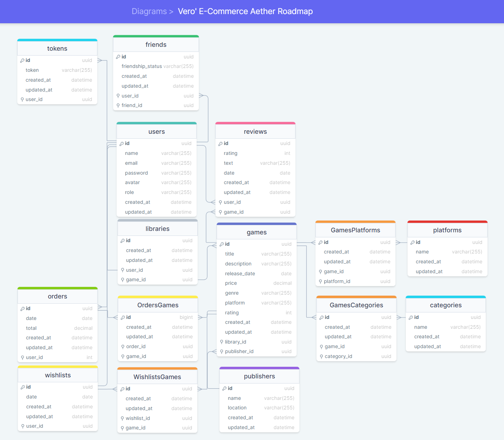Select the release_date row in games table
The width and height of the screenshot is (504, 440).
[240, 273]
